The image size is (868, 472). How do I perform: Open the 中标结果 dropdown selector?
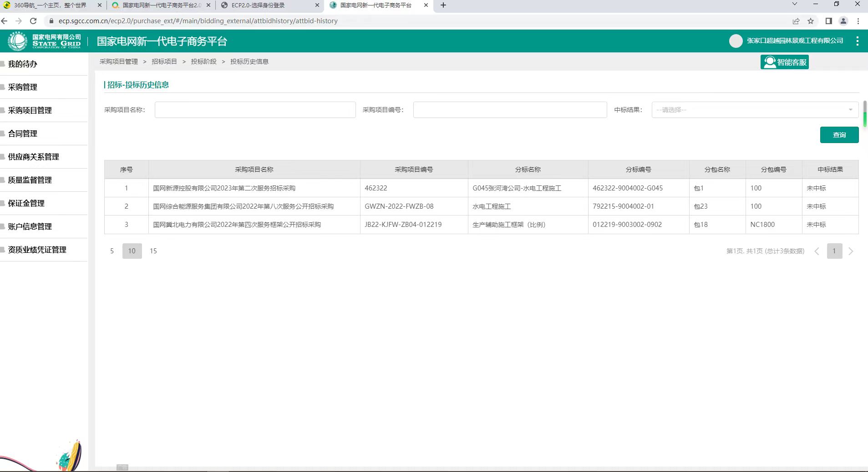point(755,110)
